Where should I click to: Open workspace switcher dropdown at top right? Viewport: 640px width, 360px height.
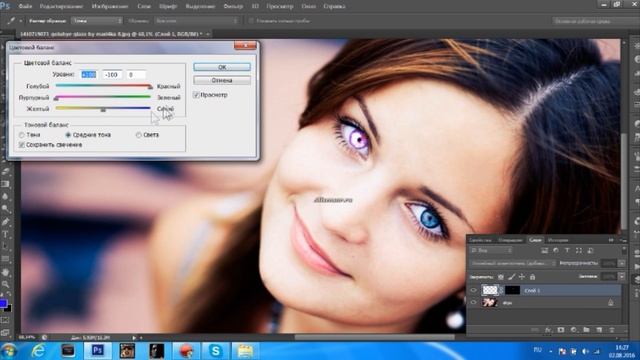click(596, 21)
